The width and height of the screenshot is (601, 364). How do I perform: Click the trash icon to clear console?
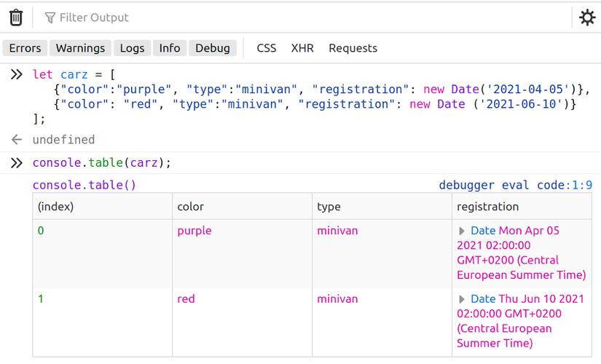(x=16, y=17)
